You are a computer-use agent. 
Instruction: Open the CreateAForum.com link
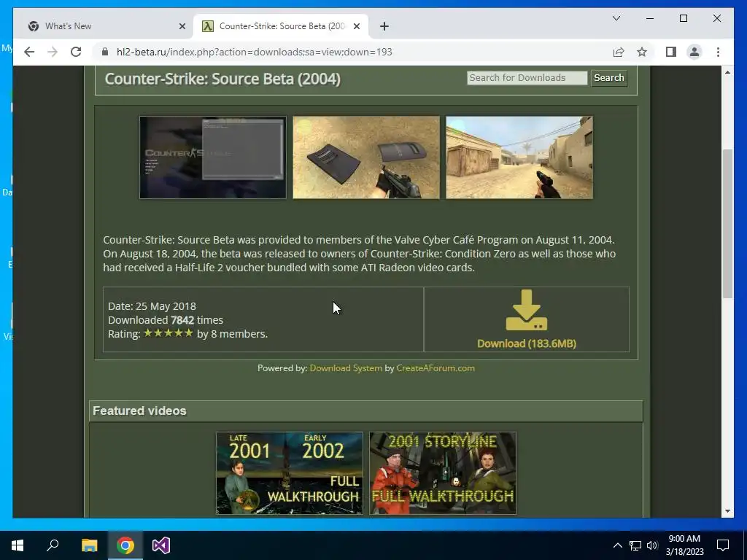pyautogui.click(x=436, y=368)
